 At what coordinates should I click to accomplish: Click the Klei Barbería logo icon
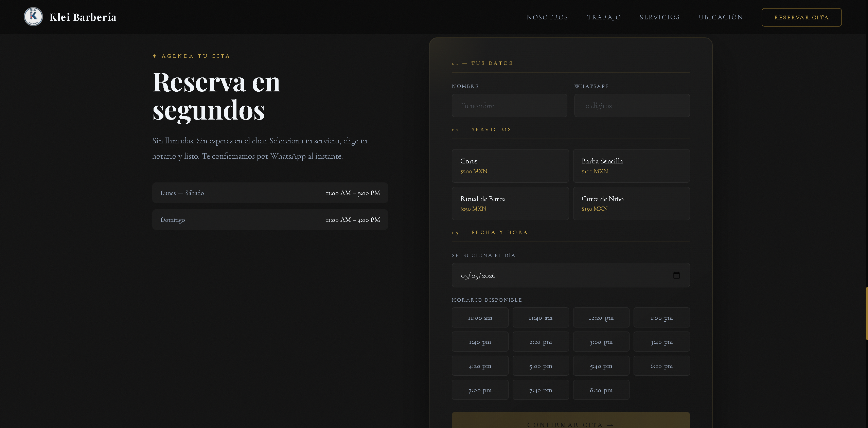(33, 17)
